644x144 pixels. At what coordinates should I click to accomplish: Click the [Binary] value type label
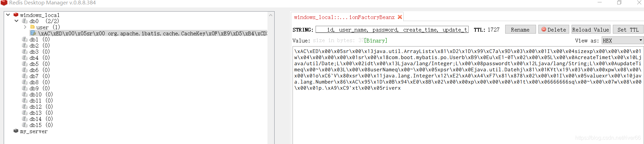point(375,41)
